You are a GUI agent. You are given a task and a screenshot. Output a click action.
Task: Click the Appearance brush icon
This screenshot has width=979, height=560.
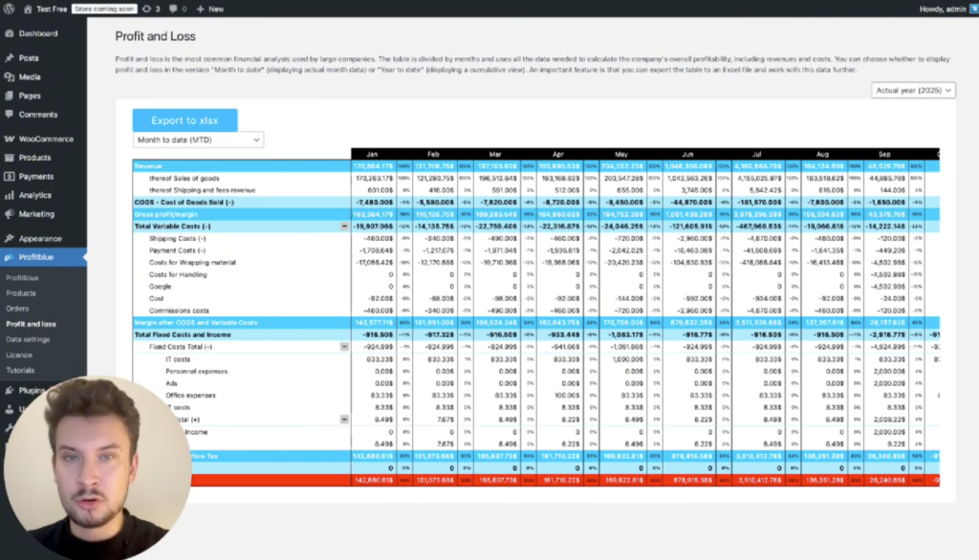tap(10, 239)
